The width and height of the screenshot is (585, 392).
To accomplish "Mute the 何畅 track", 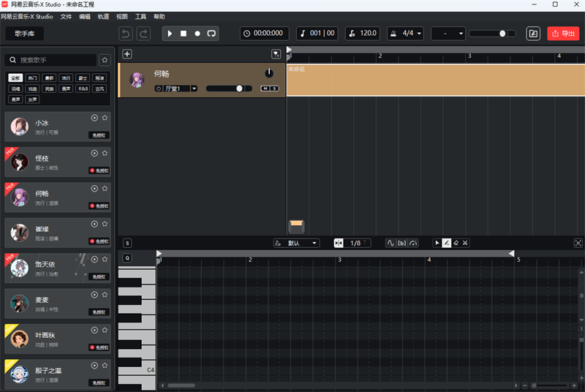I will 265,88.
